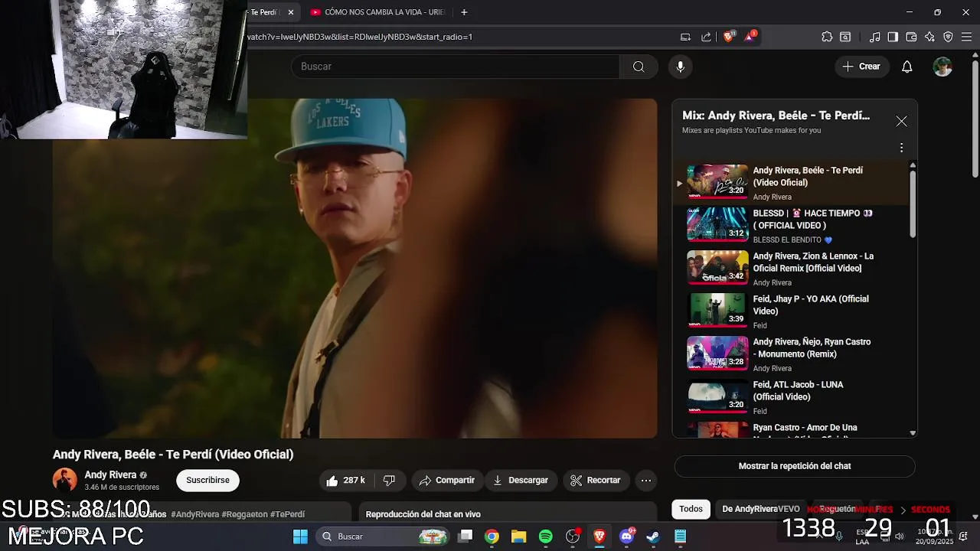Select the De AndyRiveraVEVO chip
Viewport: 980px width, 551px height.
click(761, 509)
